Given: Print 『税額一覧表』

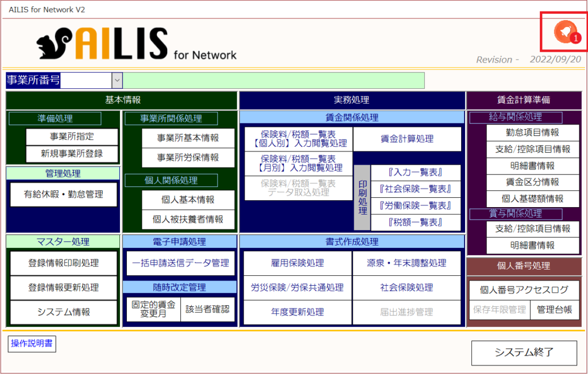Looking at the screenshot, I should (415, 222).
